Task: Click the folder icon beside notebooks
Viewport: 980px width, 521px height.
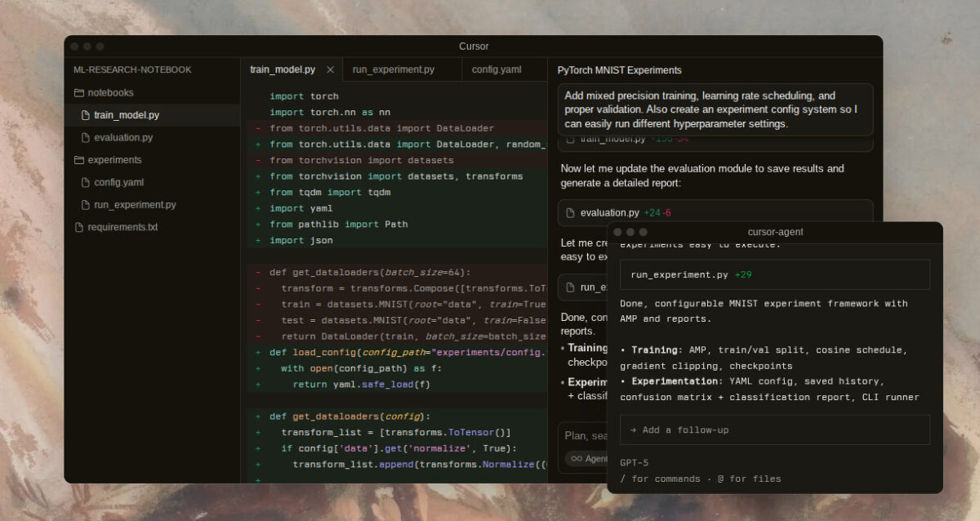Action: coord(79,93)
